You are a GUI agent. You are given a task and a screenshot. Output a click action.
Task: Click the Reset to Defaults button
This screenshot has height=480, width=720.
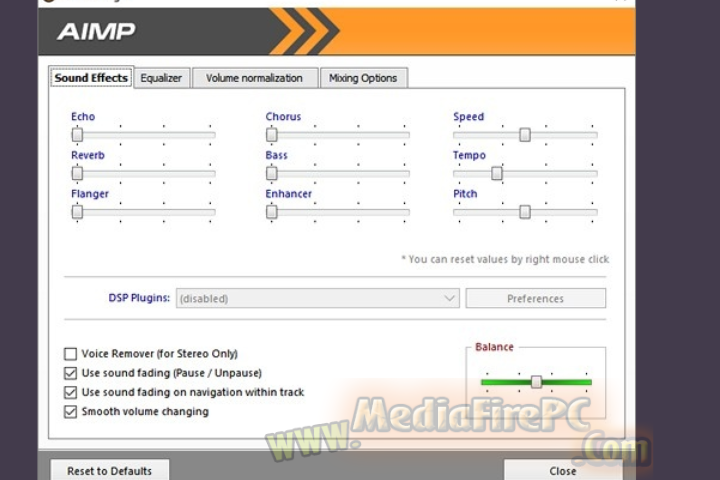coord(109,470)
